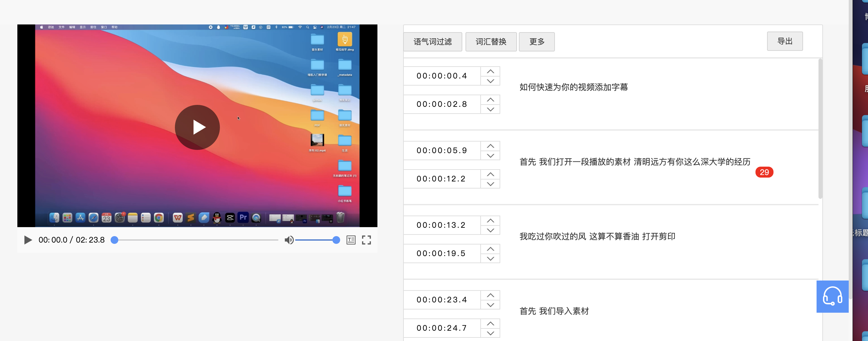Decrease the 00:00:19.5 end time
Image resolution: width=868 pixels, height=341 pixels.
coord(490,258)
